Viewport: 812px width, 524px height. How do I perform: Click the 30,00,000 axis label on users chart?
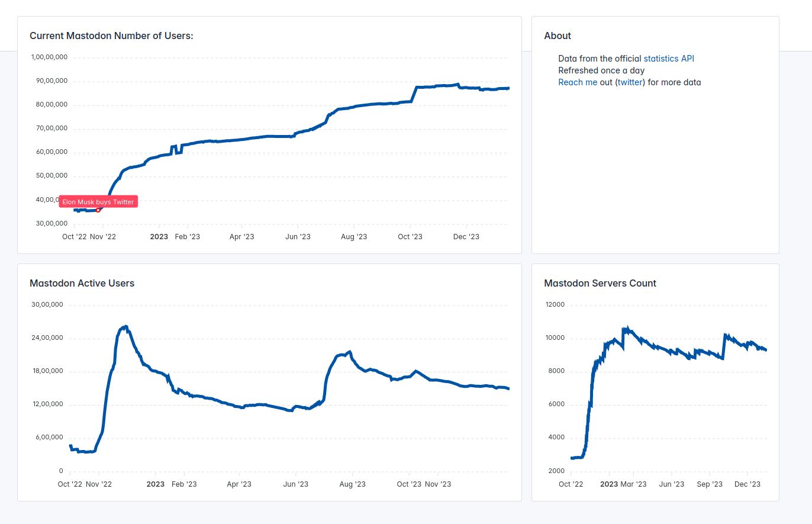tap(51, 223)
